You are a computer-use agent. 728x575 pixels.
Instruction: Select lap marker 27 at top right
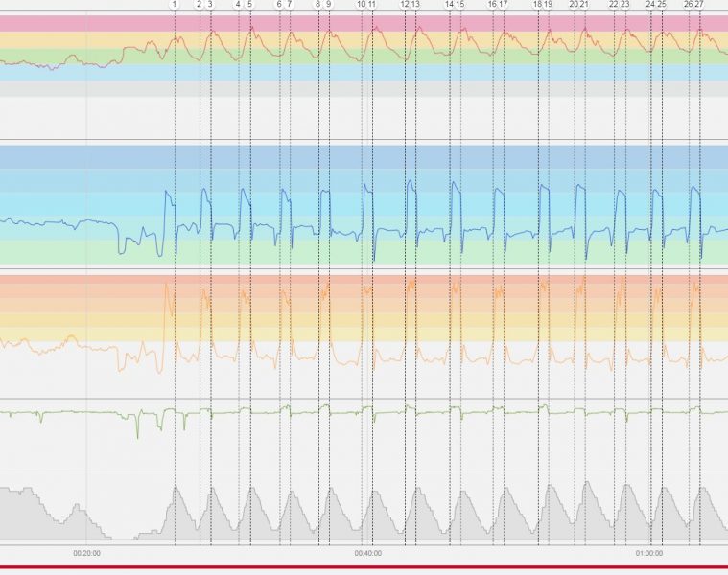pos(699,5)
